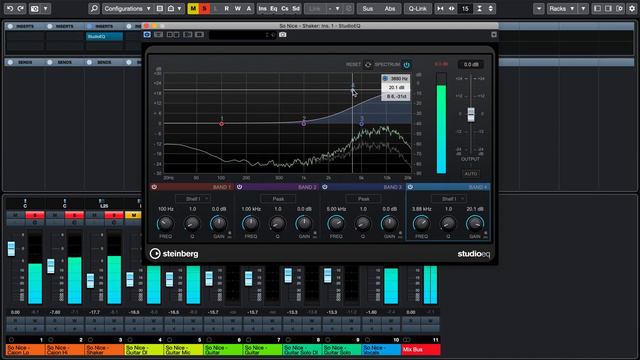640x360 pixels.
Task: Toggle Band 1 power button
Action: (154, 187)
